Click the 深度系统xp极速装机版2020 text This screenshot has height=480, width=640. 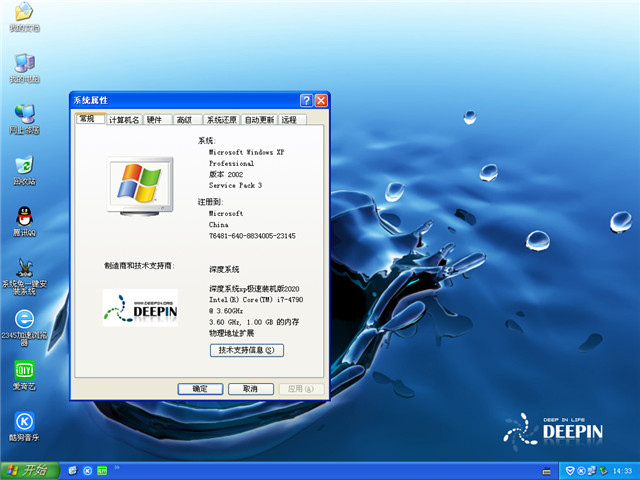pos(254,289)
